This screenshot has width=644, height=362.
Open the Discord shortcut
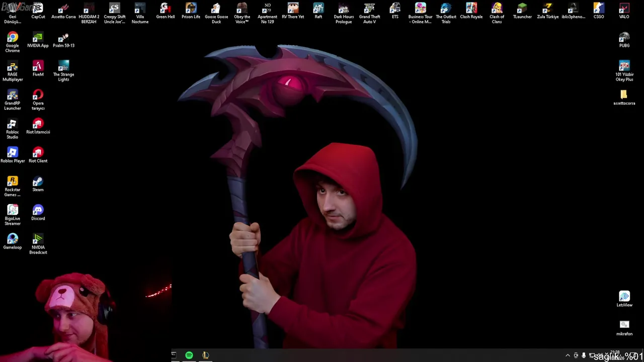38,213
